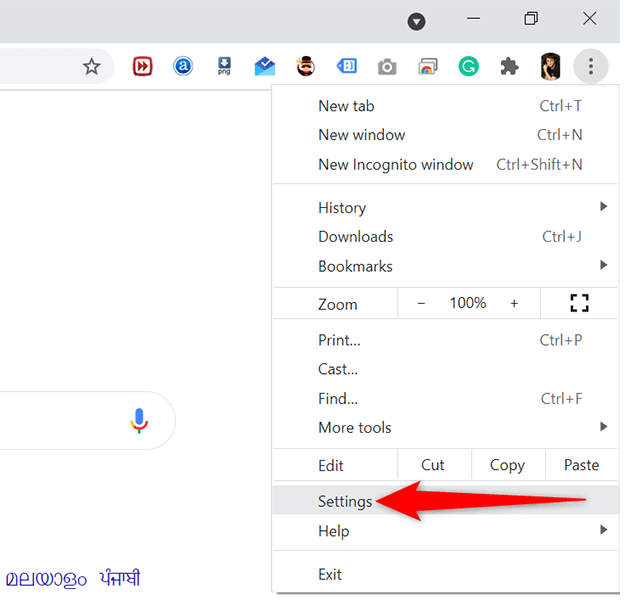Select New tab from the menu
Screen dimensions: 625x600
pyautogui.click(x=445, y=106)
